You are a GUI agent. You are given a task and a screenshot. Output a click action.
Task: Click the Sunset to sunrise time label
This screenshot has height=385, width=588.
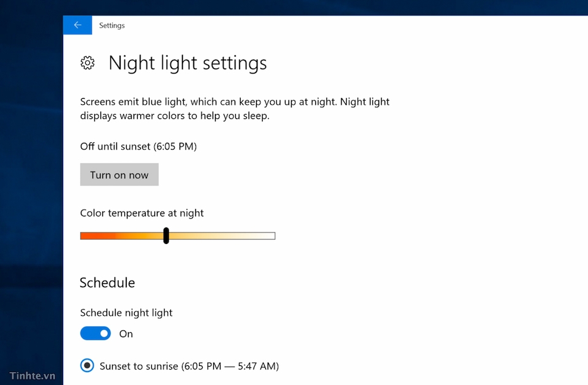tap(189, 367)
